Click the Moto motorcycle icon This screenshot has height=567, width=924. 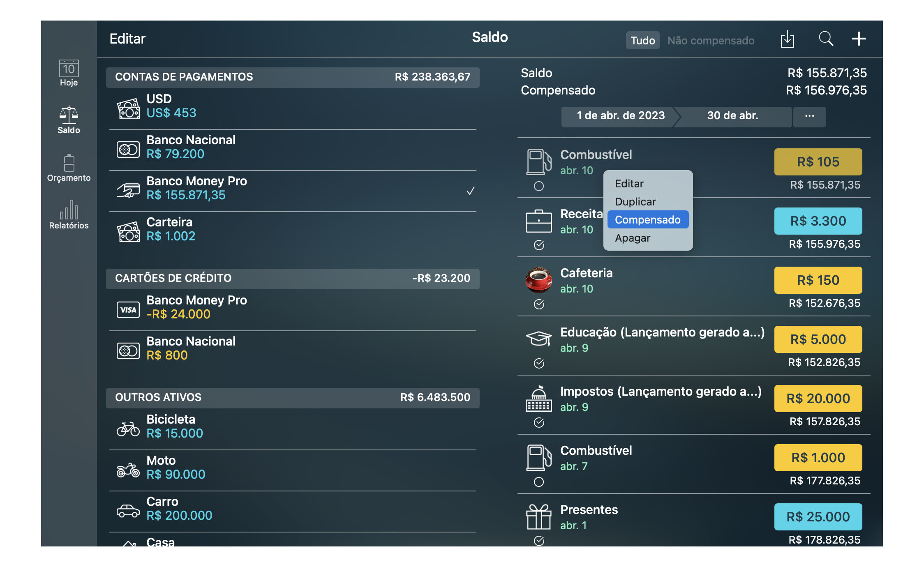click(x=128, y=470)
